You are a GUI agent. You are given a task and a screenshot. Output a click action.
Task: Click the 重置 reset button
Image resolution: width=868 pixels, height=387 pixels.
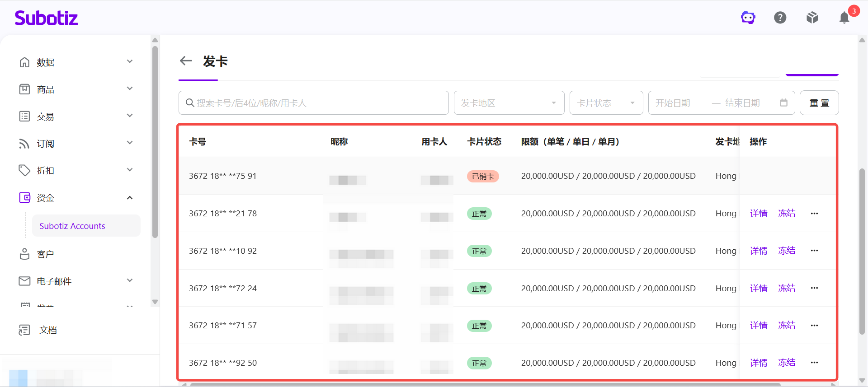point(819,103)
